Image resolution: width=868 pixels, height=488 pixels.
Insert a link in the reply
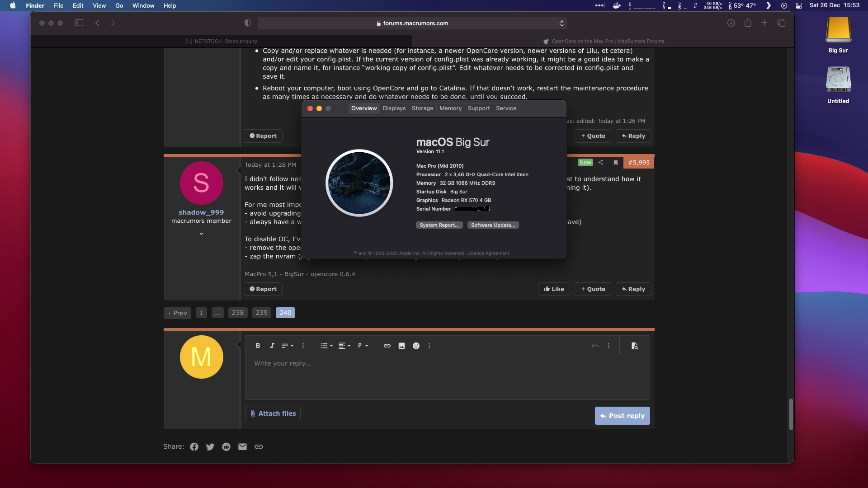pyautogui.click(x=387, y=346)
